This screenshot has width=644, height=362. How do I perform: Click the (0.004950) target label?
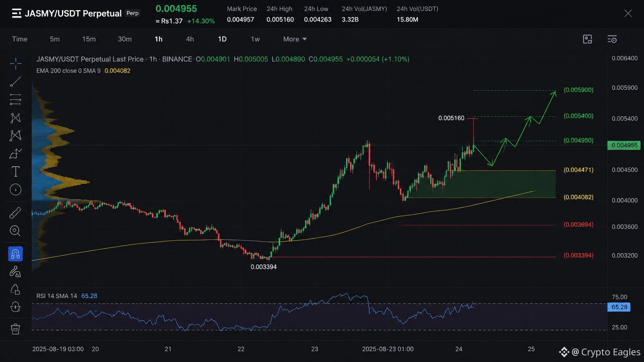click(x=579, y=140)
